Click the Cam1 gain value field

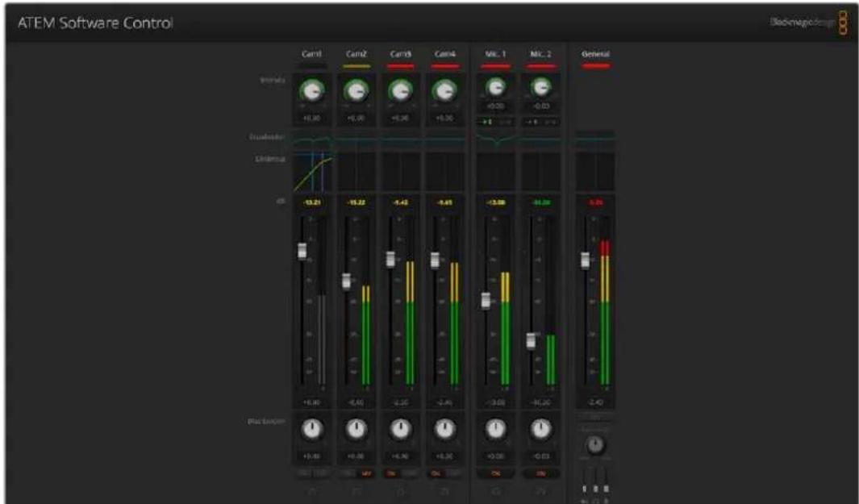pos(312,118)
